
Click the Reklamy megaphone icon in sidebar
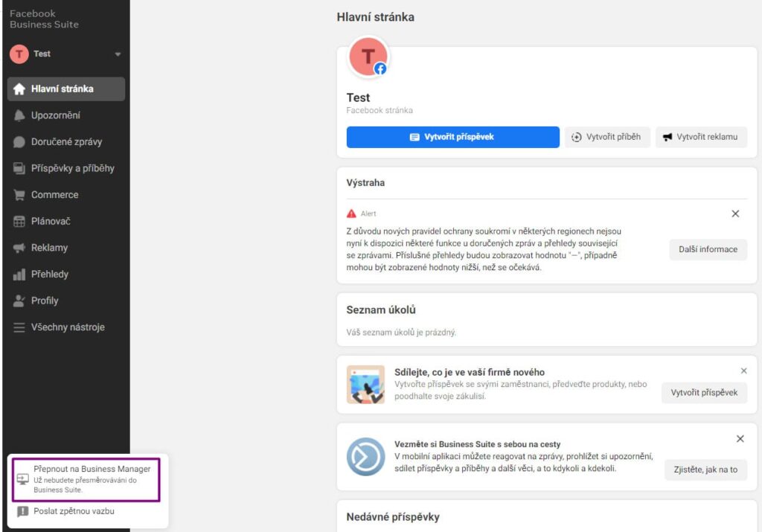[x=19, y=248]
